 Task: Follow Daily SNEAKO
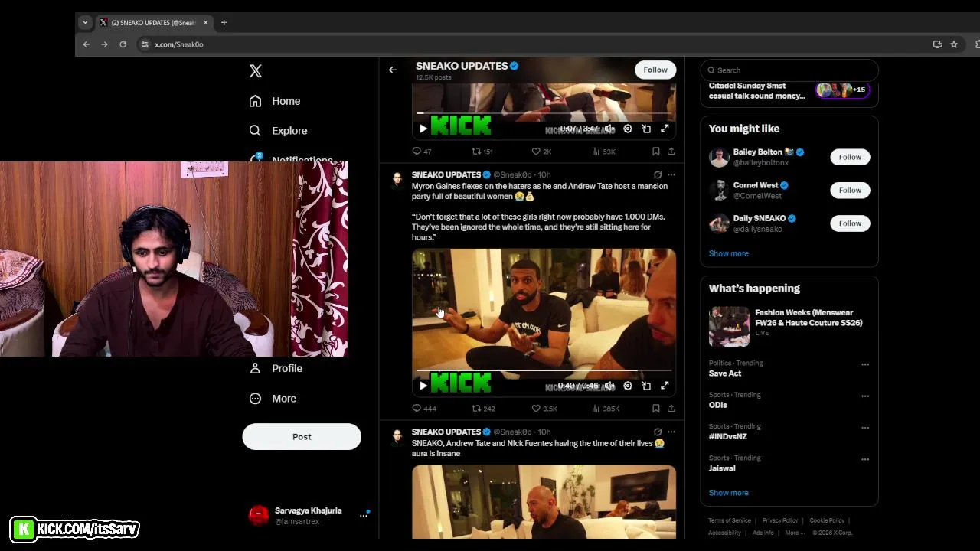coord(850,223)
